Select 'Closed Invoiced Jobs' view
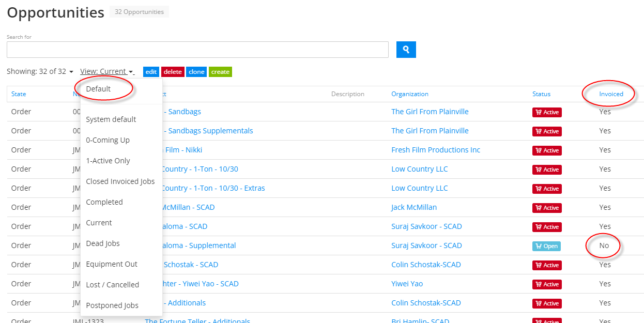The image size is (644, 323). [x=120, y=181]
